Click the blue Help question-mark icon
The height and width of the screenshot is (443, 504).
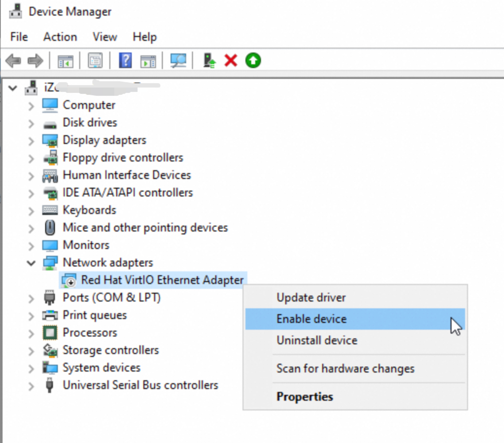click(125, 61)
